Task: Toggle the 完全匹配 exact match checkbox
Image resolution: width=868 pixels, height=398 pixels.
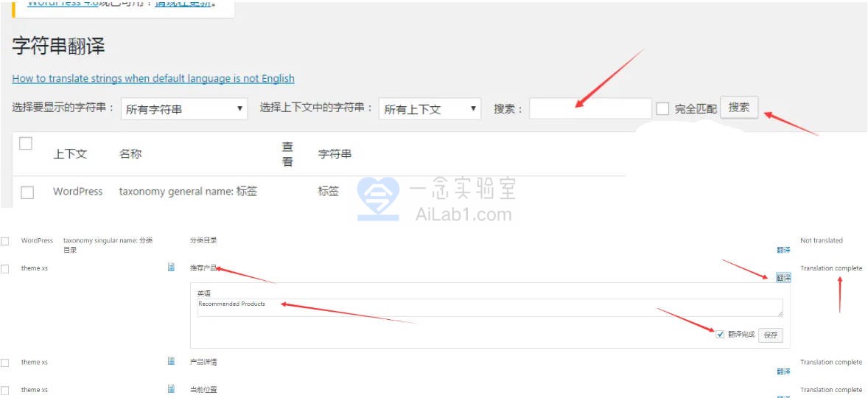Action: pos(662,108)
